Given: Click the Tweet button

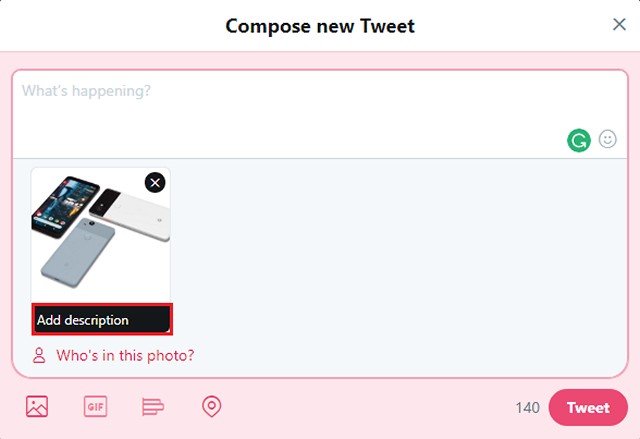Looking at the screenshot, I should [x=588, y=407].
